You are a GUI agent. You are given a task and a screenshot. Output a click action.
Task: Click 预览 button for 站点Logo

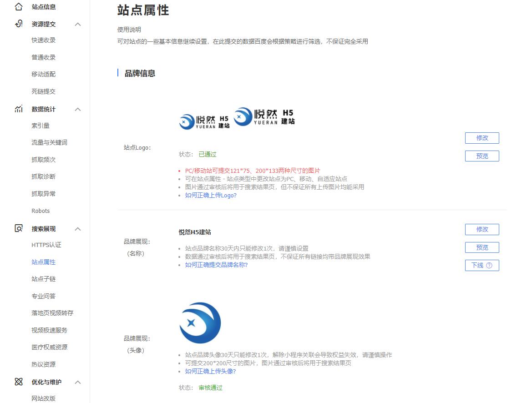(x=482, y=156)
